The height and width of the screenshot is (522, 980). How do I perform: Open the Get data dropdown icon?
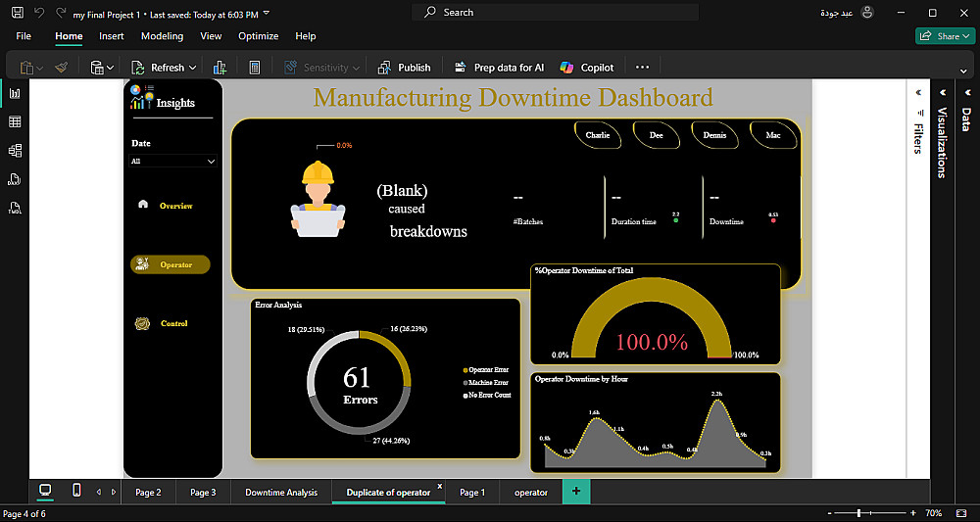tap(102, 68)
